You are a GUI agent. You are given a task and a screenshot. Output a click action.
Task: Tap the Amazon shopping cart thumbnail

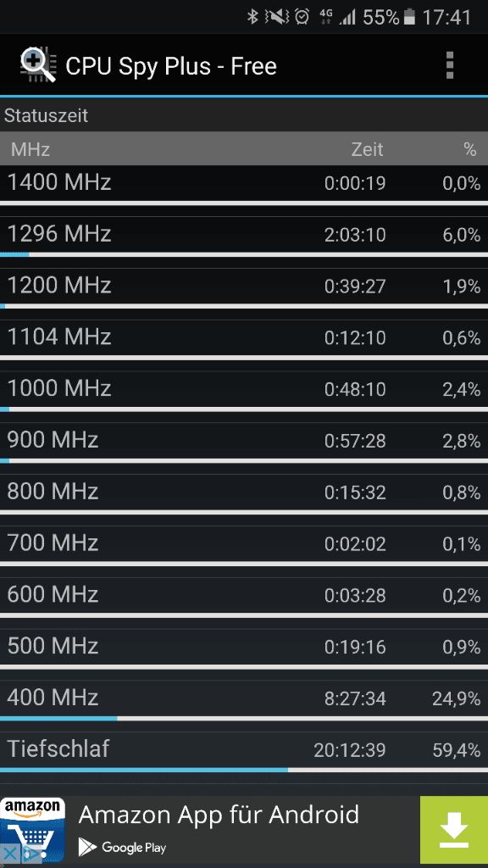(x=33, y=829)
